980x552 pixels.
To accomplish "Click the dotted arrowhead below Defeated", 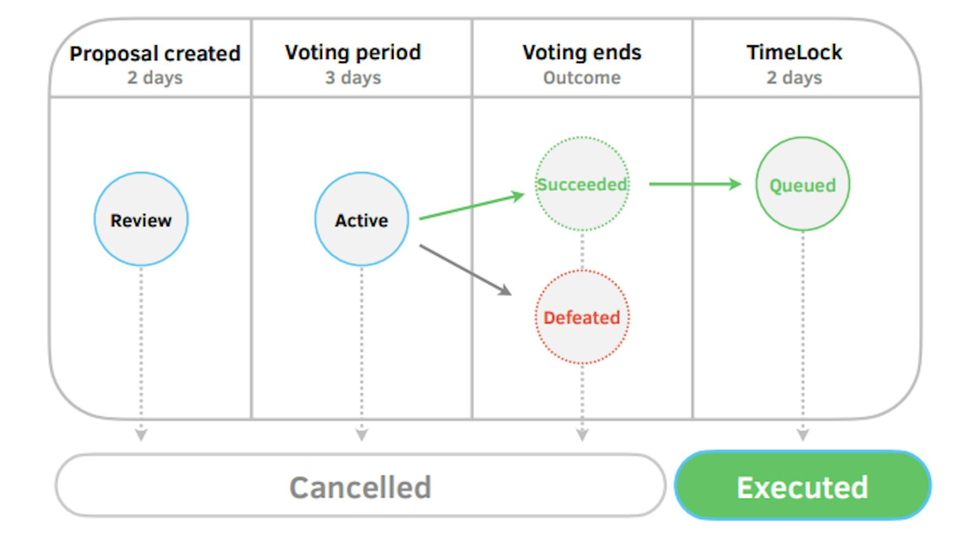I will (x=582, y=435).
